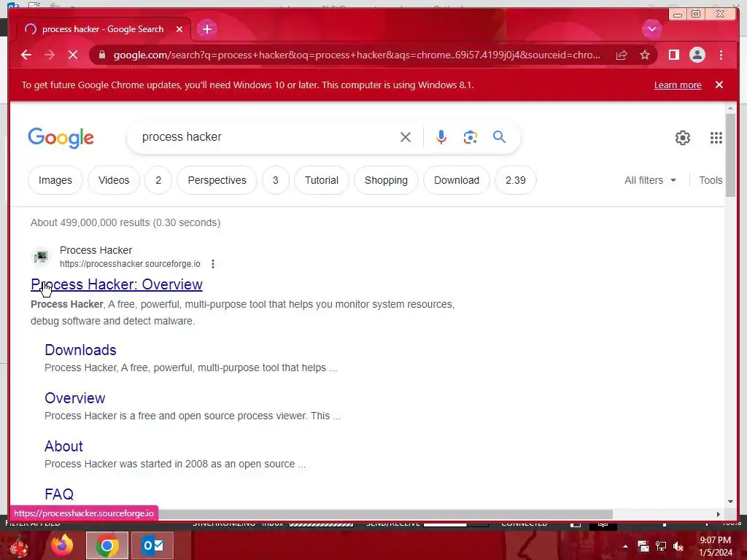
Task: Open the Chrome profile avatar
Action: click(697, 55)
